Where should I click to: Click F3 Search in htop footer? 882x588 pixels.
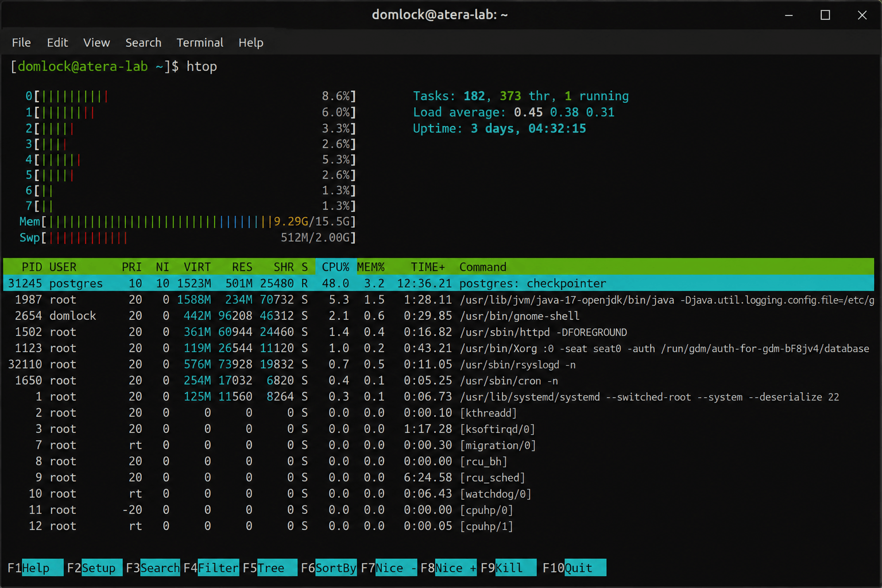tap(153, 568)
